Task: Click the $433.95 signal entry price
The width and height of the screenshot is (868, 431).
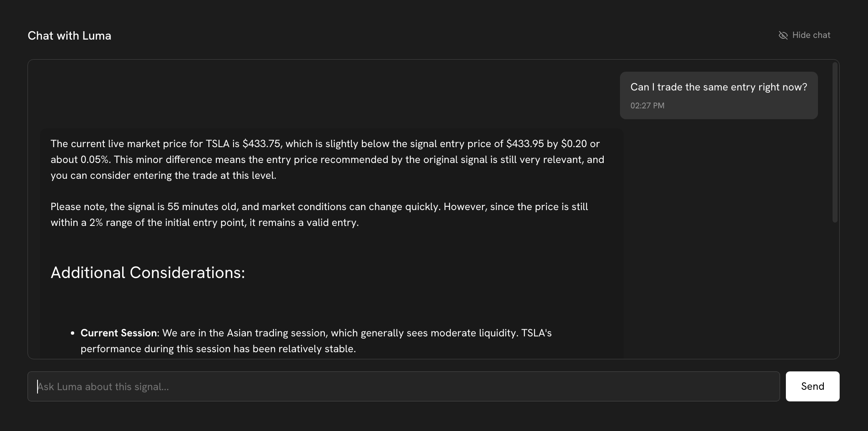Action: [x=525, y=144]
